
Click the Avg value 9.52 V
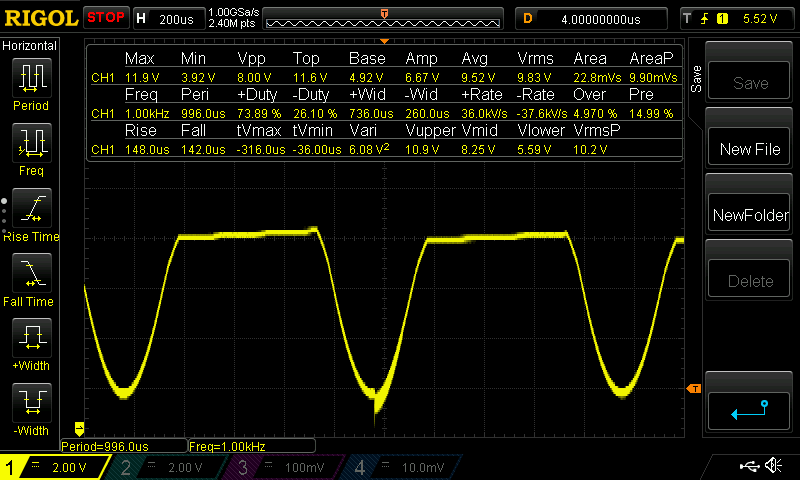(479, 78)
